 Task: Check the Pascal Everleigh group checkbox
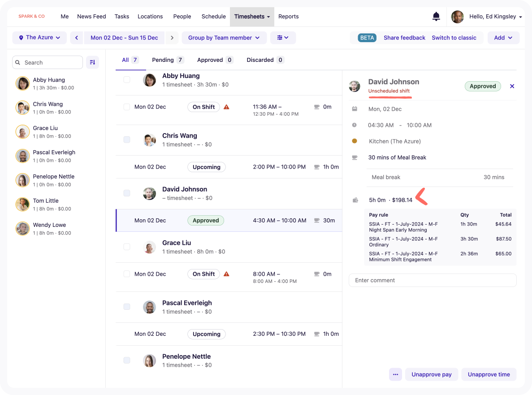(126, 306)
